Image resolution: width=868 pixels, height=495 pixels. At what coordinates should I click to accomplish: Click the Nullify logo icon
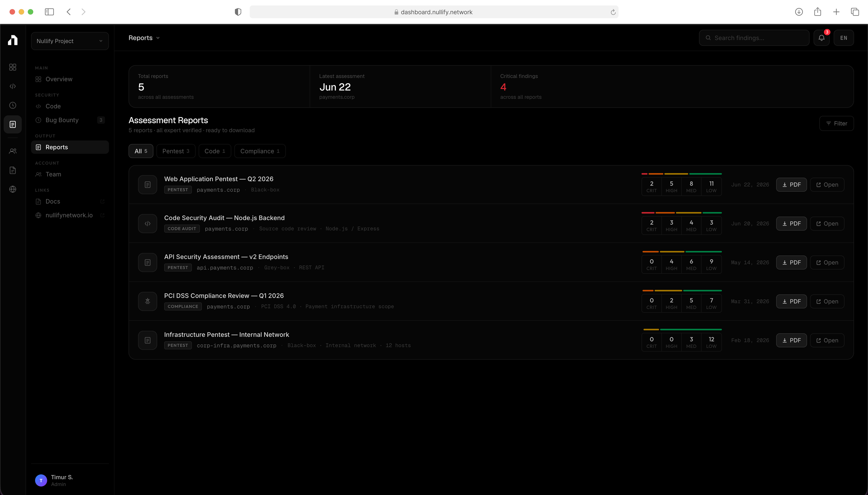(x=13, y=40)
